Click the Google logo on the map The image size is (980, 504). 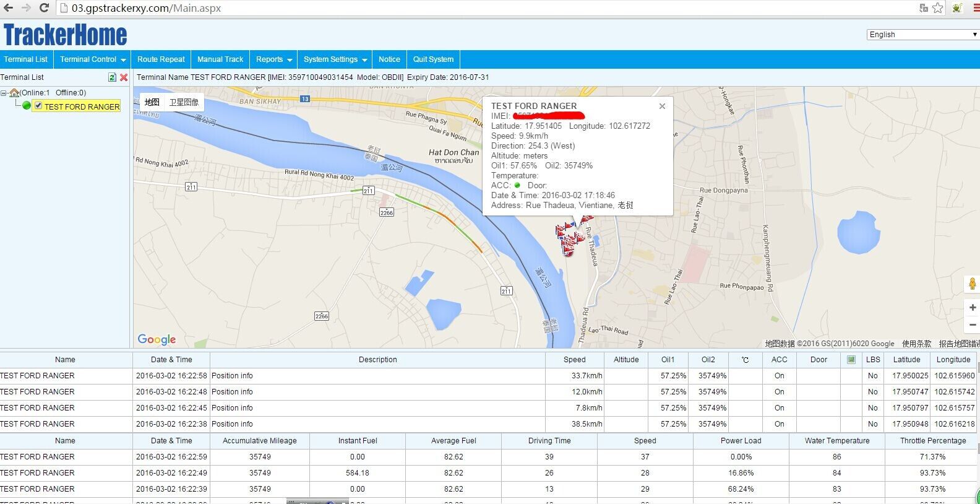157,339
